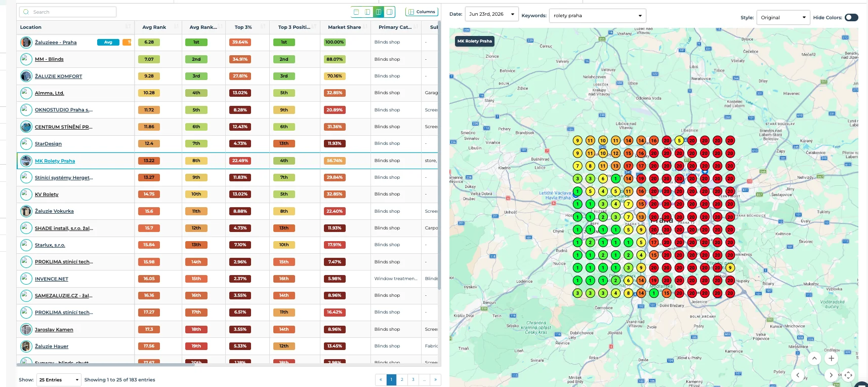Select the right-sidebar layout icon
This screenshot has height=387, width=868.
point(390,12)
